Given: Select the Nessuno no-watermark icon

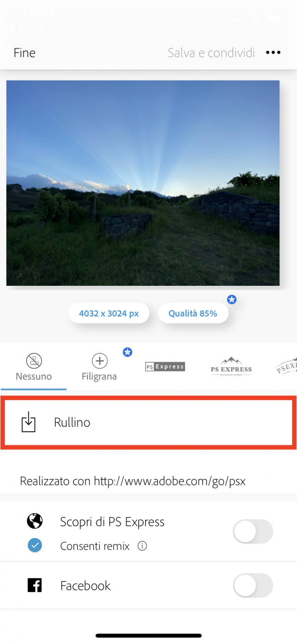Looking at the screenshot, I should [x=34, y=361].
